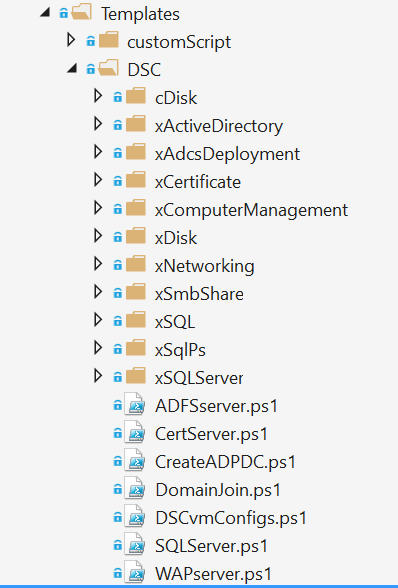
Task: Open the CreateADPDC.ps1 file name
Action: point(225,462)
